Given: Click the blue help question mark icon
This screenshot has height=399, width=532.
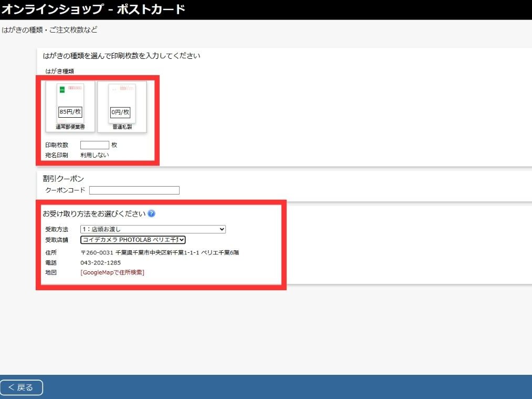Looking at the screenshot, I should pos(151,213).
